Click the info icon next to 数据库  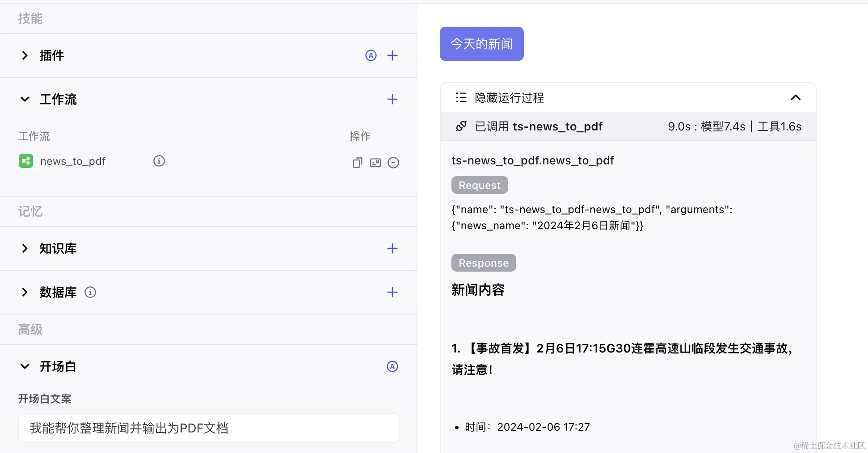click(90, 292)
